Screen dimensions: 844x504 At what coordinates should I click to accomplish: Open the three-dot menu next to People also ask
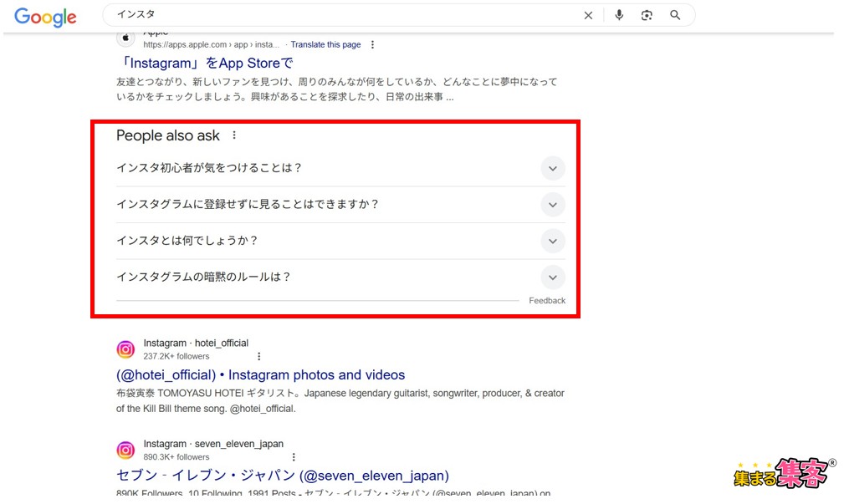coord(234,135)
